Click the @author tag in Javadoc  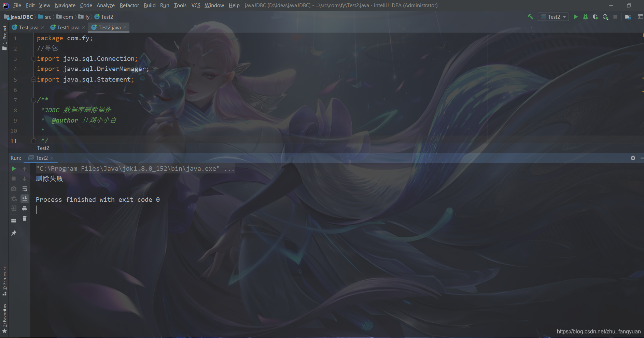click(65, 120)
